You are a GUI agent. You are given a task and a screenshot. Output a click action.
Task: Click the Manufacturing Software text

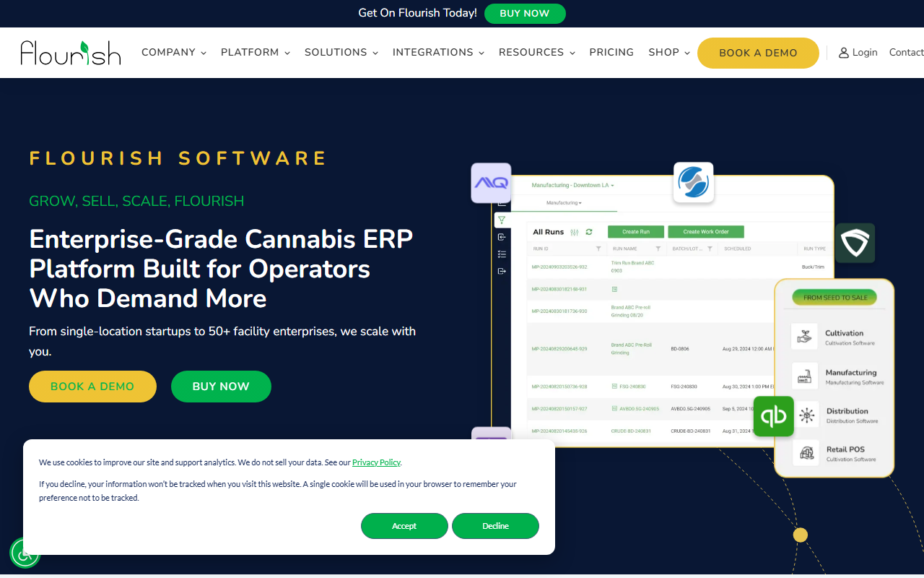[x=855, y=383]
